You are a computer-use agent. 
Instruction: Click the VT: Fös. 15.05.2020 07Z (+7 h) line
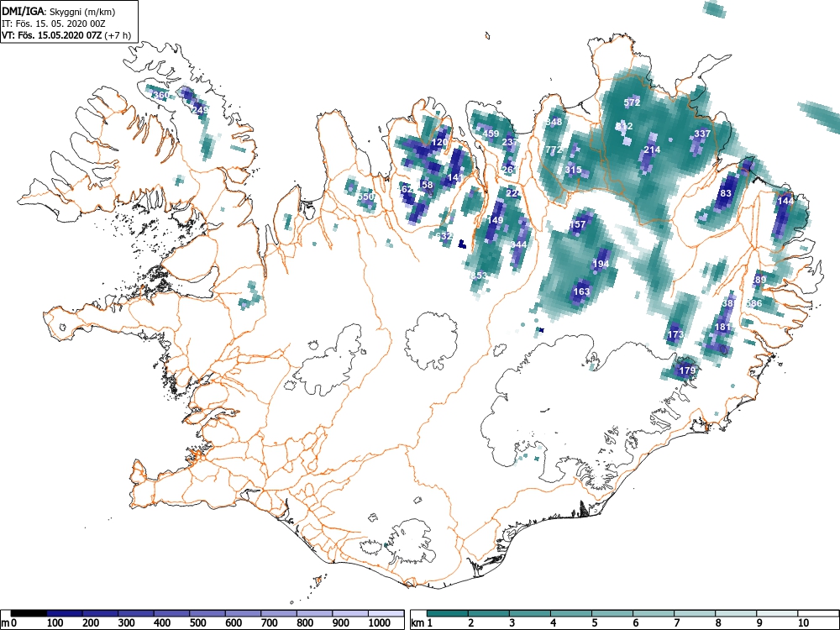pyautogui.click(x=66, y=35)
